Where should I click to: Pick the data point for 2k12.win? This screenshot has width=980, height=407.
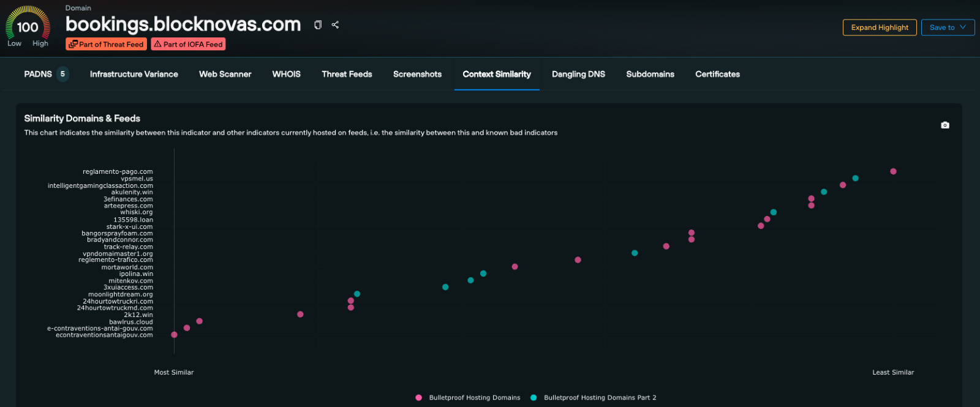(x=300, y=315)
